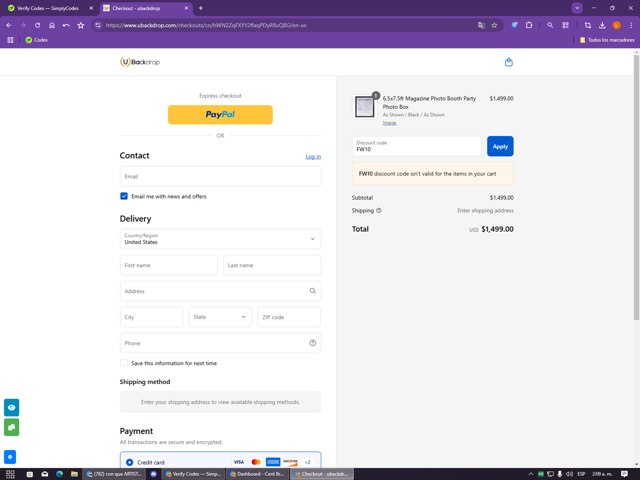Click the search magnifier in browser toolbar
The height and width of the screenshot is (480, 640).
[x=550, y=25]
